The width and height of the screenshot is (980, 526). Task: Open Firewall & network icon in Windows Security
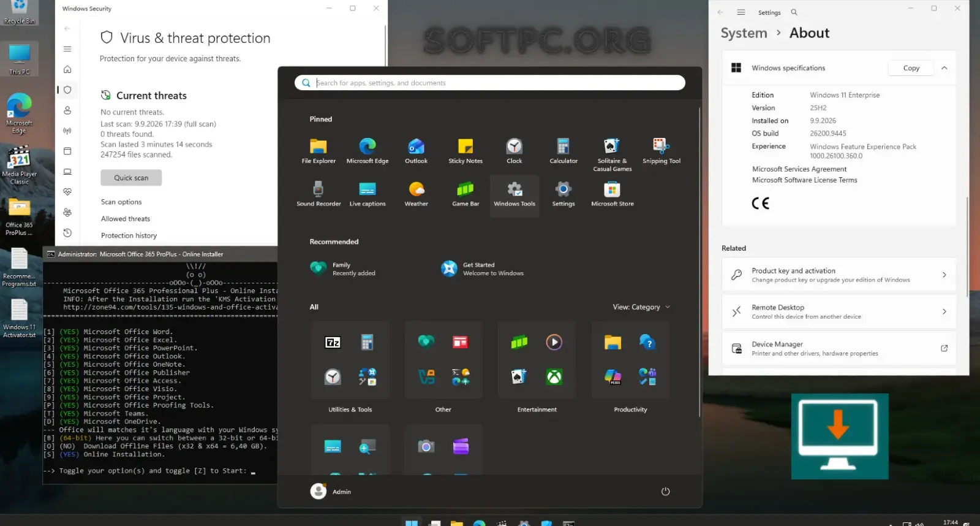pos(67,131)
